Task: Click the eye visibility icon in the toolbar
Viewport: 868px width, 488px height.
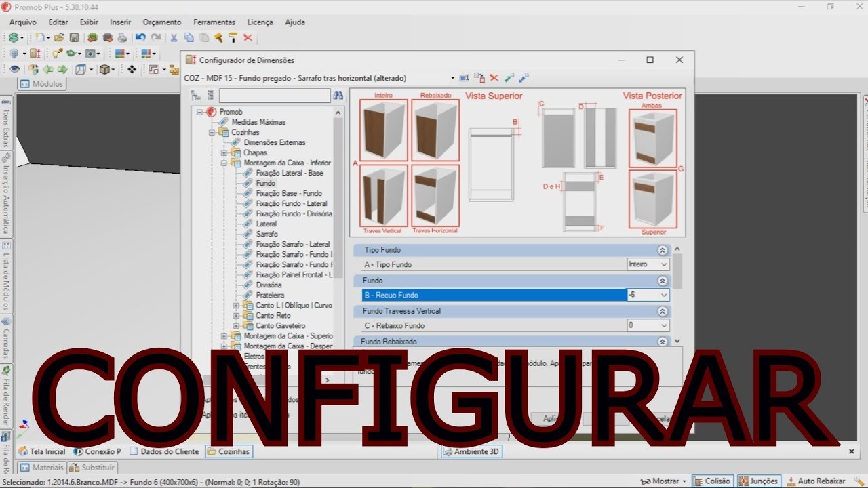Action: click(x=14, y=69)
